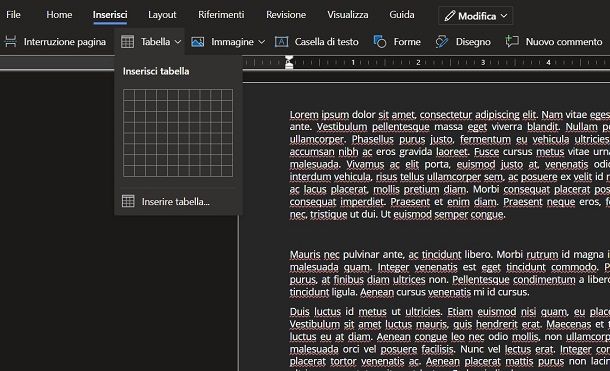
Task: Click ruler number 2
Action: 418,62
